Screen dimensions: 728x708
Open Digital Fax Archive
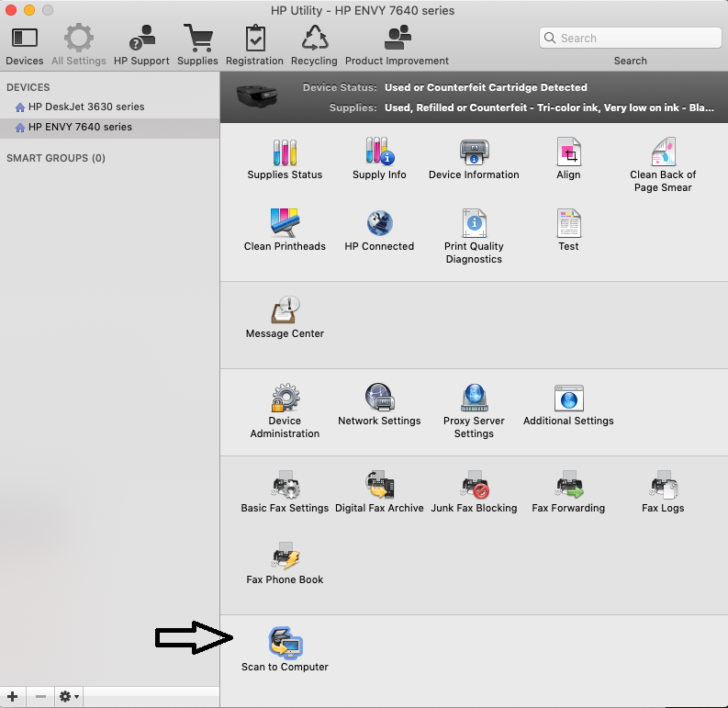pos(379,492)
